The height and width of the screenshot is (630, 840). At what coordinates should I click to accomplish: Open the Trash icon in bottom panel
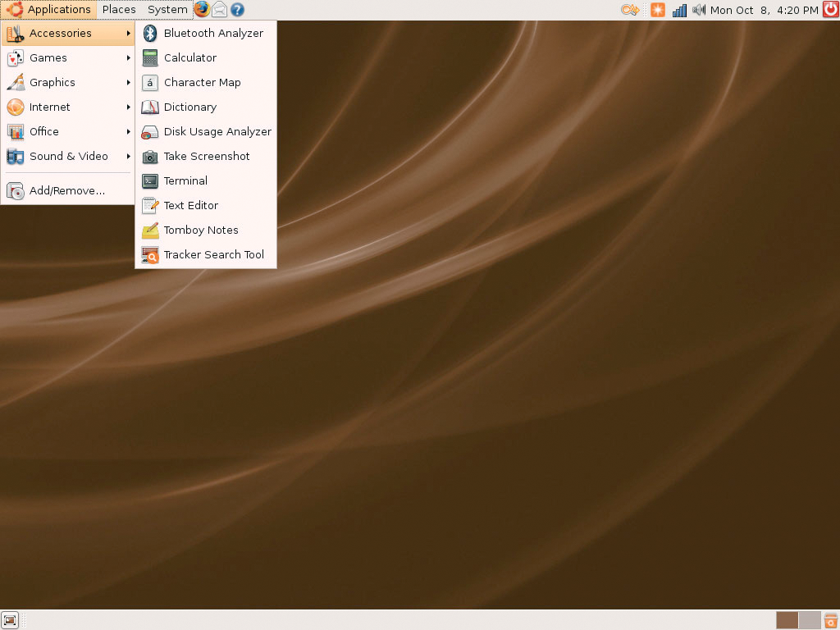831,620
